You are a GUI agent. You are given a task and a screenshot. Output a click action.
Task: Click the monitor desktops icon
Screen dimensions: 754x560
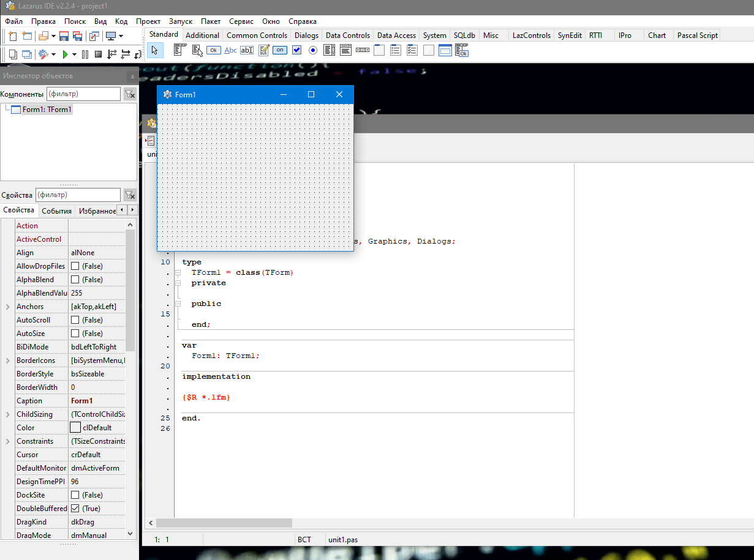click(x=111, y=36)
